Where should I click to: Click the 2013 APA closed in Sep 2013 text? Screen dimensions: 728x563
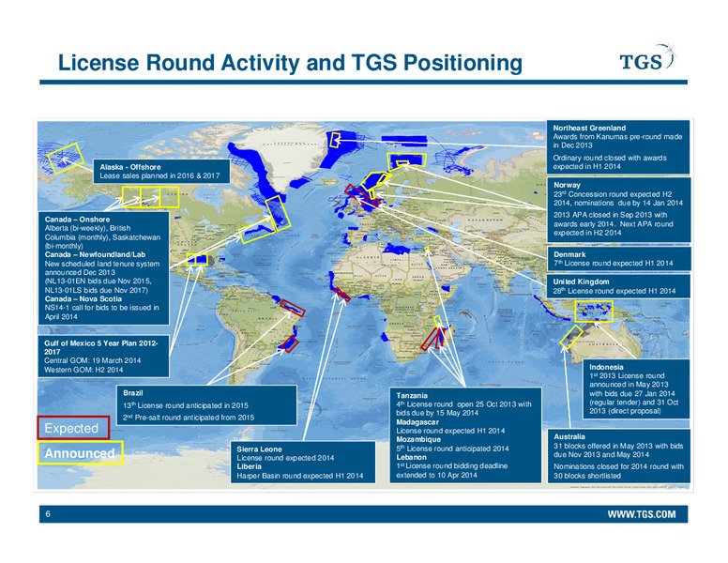click(x=614, y=223)
